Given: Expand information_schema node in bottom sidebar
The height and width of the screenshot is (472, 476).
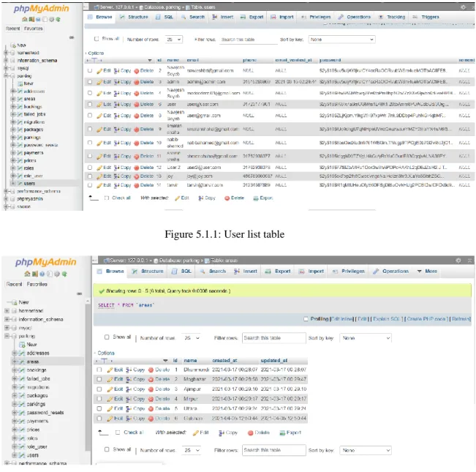Looking at the screenshot, I should (7, 319).
